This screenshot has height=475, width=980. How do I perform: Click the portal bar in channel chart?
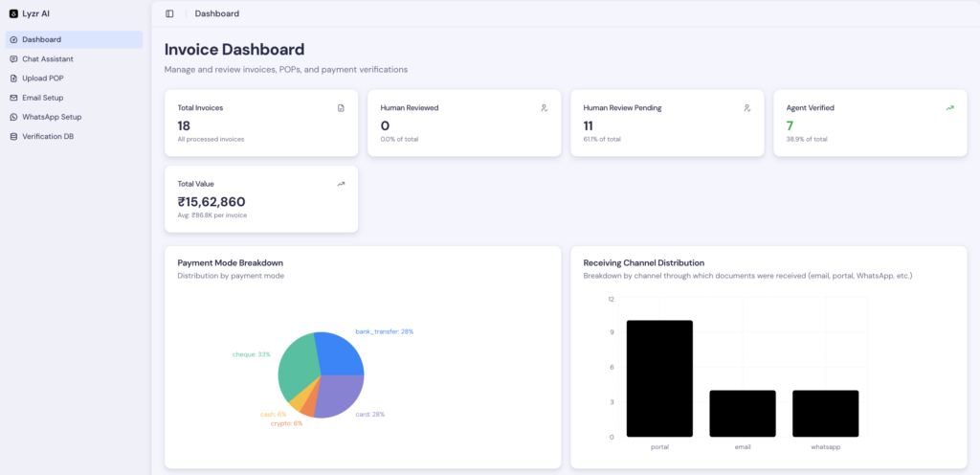pyautogui.click(x=659, y=378)
